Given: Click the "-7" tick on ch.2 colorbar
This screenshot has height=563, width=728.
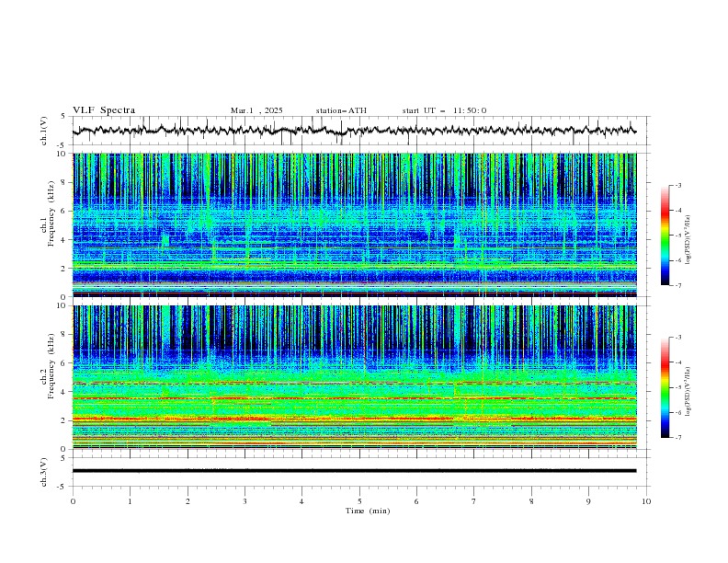Looking at the screenshot, I should coord(677,438).
